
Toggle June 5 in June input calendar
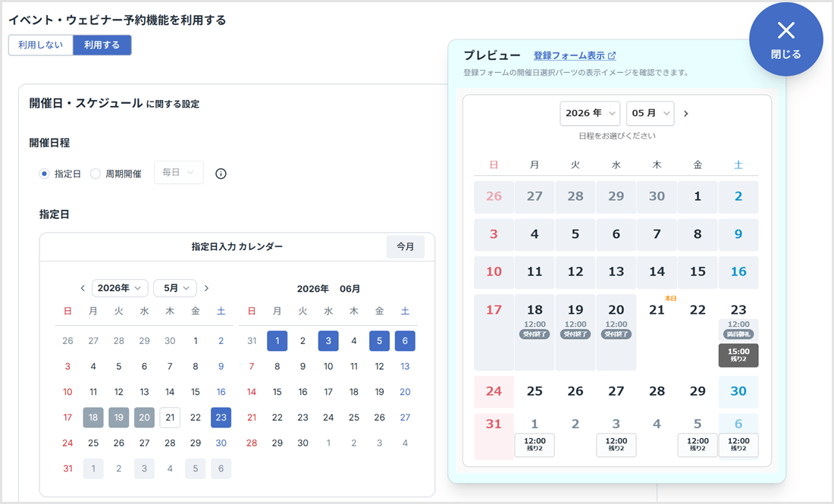pyautogui.click(x=379, y=341)
